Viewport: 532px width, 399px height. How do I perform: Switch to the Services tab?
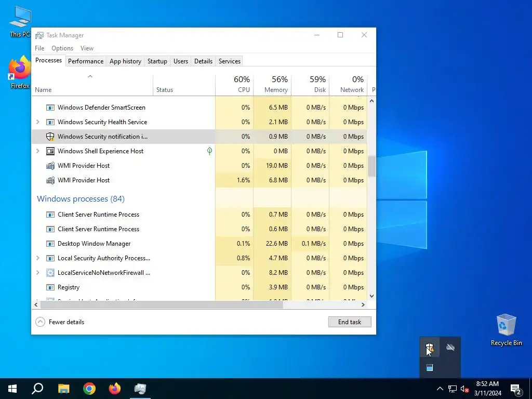[x=229, y=61]
